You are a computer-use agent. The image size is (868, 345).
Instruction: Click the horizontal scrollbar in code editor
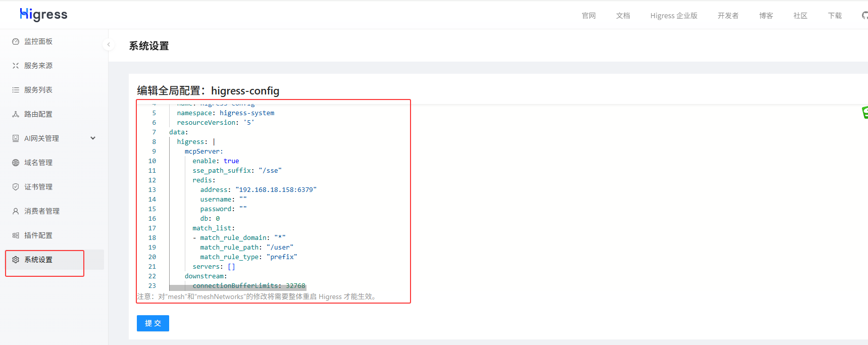[237, 288]
